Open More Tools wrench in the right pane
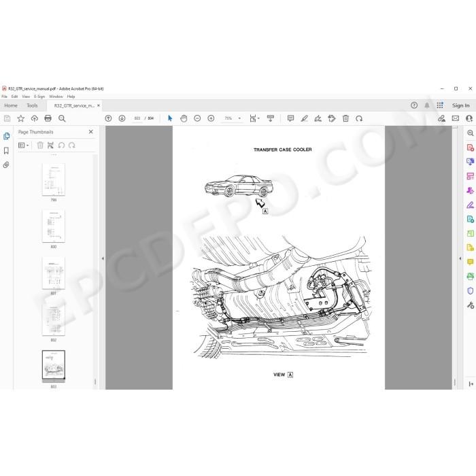476x476 pixels. pos(471,305)
